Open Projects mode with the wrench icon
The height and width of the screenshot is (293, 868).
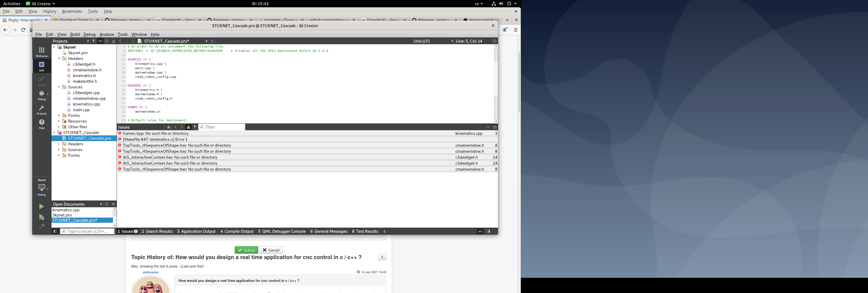(x=42, y=110)
